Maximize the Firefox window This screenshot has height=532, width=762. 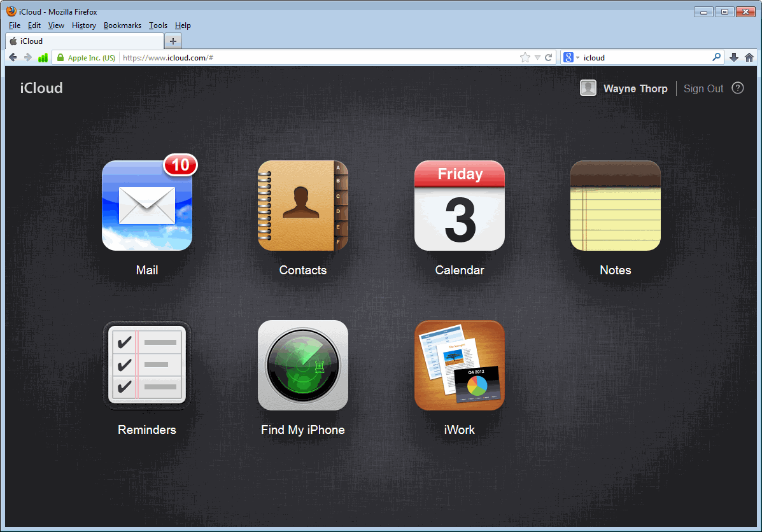(724, 11)
